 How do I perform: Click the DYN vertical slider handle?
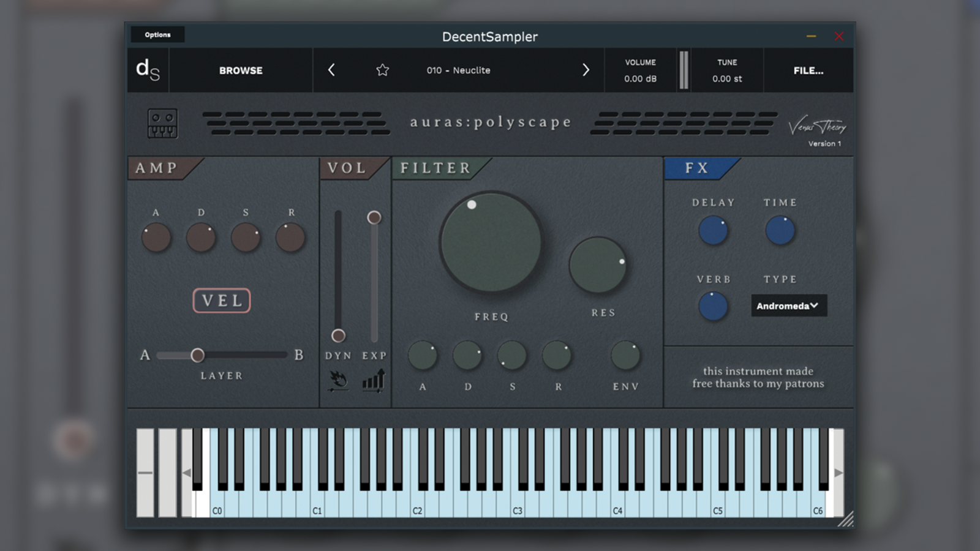[x=338, y=335]
